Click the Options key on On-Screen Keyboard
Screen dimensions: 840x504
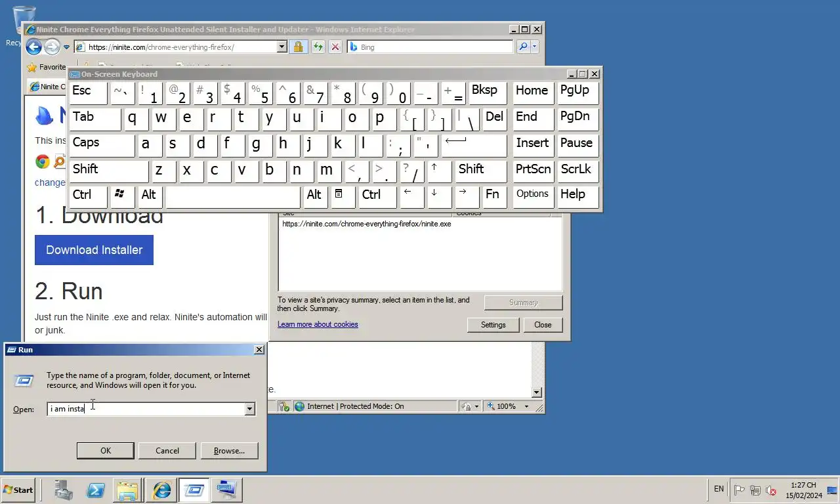[x=533, y=196]
